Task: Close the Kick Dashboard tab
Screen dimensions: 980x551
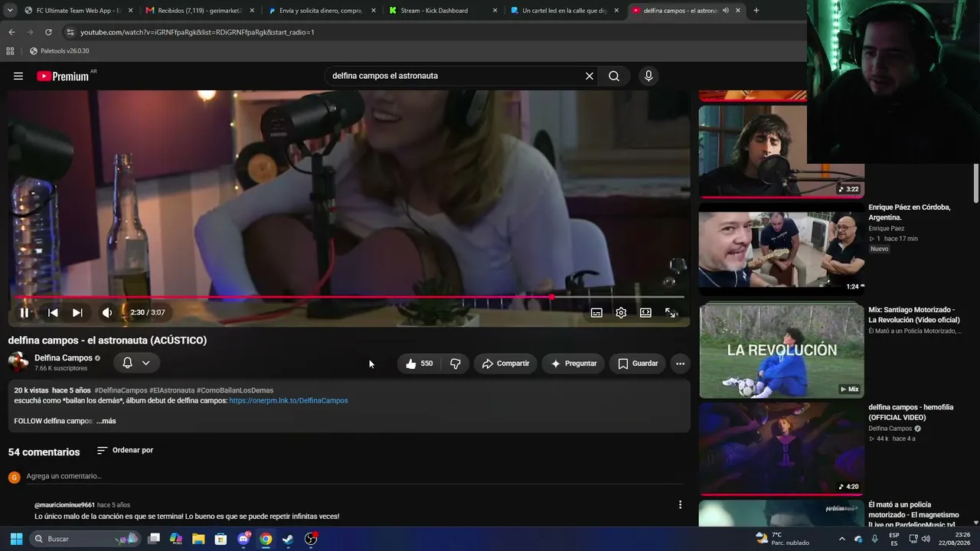Action: pyautogui.click(x=495, y=11)
